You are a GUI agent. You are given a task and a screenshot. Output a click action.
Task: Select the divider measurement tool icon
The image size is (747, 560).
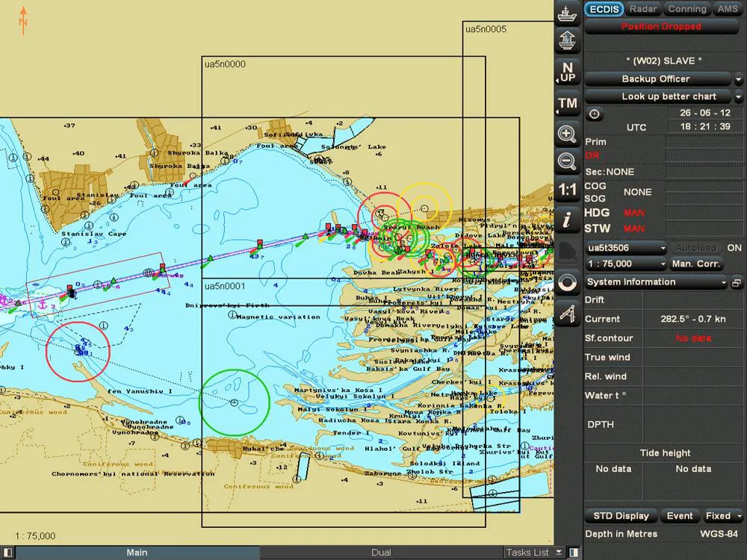click(568, 314)
